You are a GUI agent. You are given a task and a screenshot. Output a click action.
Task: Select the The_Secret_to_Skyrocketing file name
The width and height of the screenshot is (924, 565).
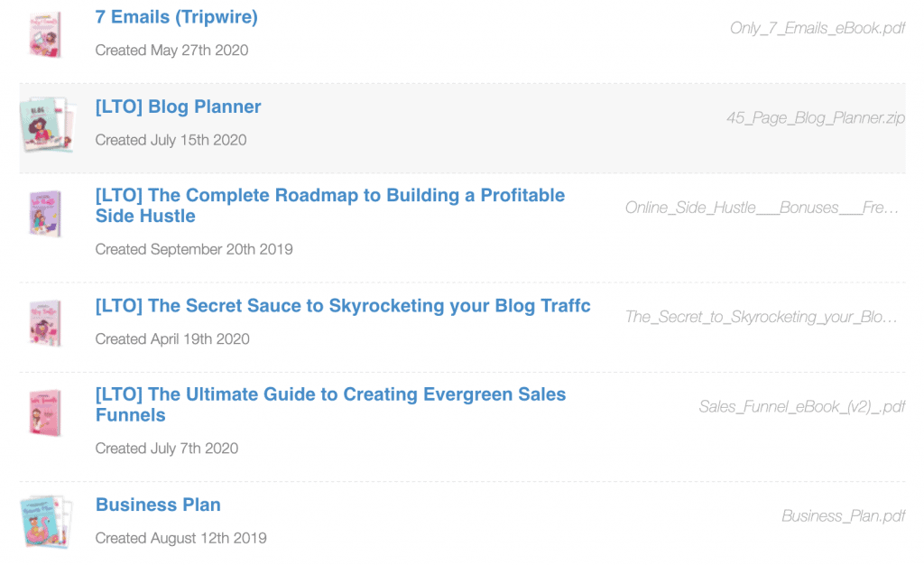click(x=761, y=317)
